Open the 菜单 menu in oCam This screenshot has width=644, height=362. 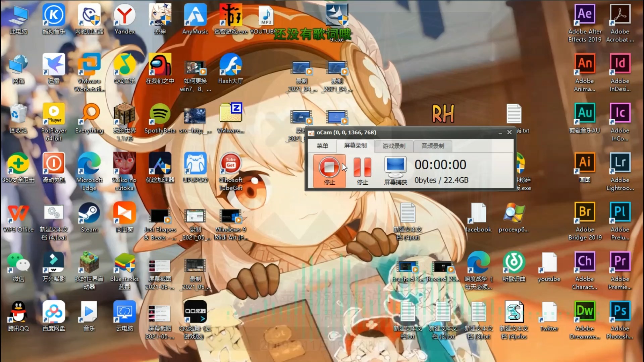coord(322,146)
